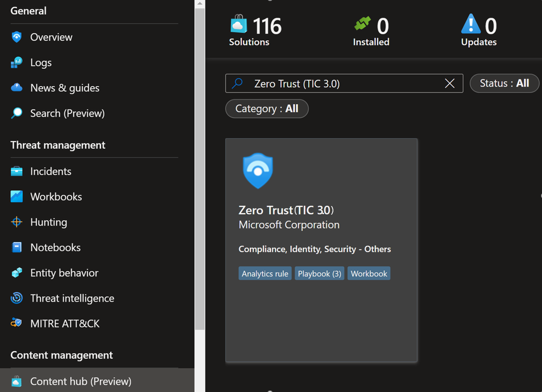542x392 pixels.
Task: Click the sidebar scrollbar thumb
Action: (x=200, y=169)
